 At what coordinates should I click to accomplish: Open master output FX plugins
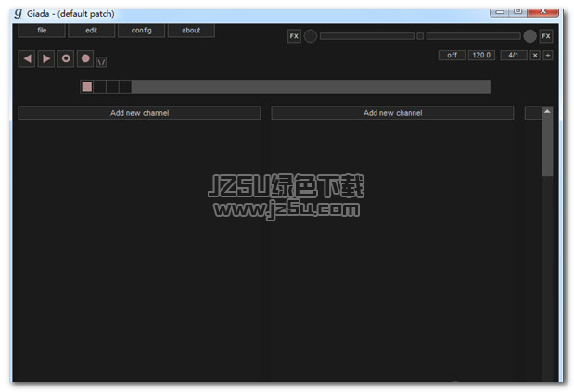pos(546,36)
